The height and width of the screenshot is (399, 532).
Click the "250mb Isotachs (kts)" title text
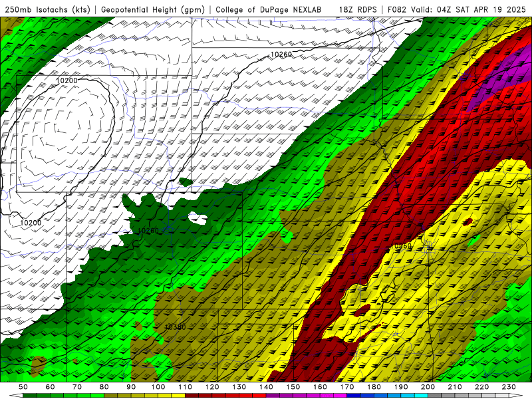(x=47, y=9)
